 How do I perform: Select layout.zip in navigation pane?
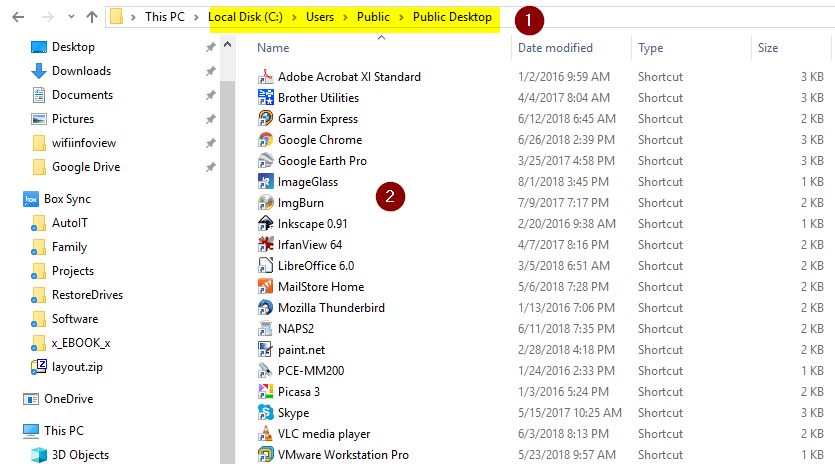click(x=77, y=367)
